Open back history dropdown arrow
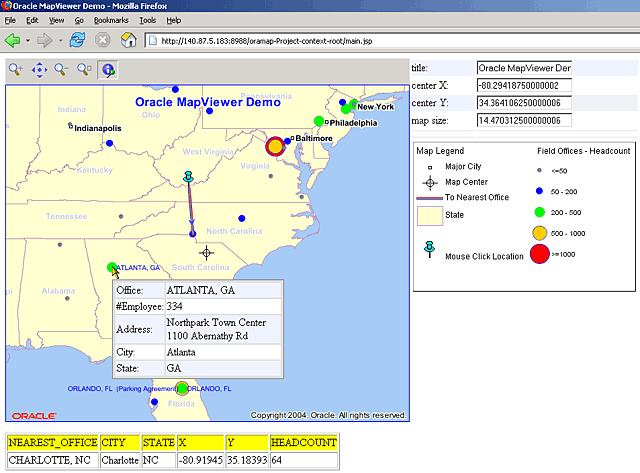640x473 pixels. pyautogui.click(x=28, y=41)
